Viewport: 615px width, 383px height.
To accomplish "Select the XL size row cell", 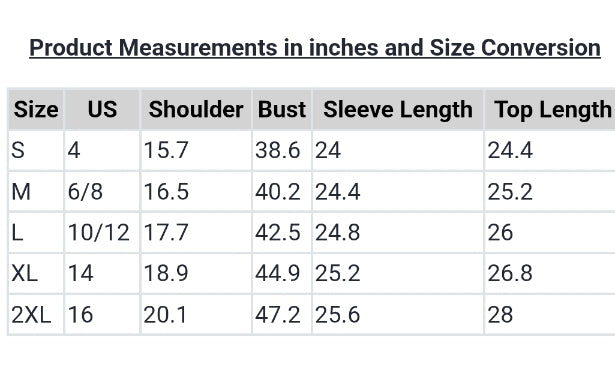I will (x=36, y=274).
